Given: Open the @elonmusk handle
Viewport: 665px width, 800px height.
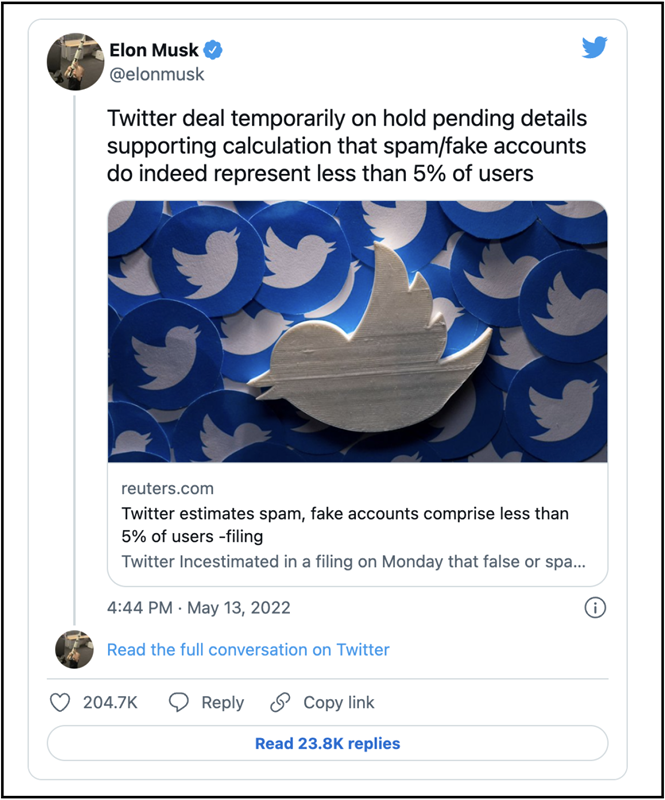Looking at the screenshot, I should click(156, 73).
